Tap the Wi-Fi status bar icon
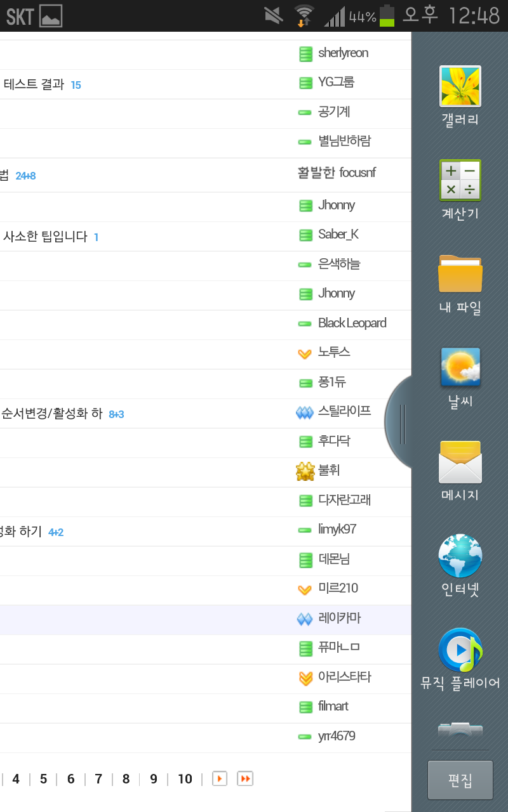 point(304,15)
